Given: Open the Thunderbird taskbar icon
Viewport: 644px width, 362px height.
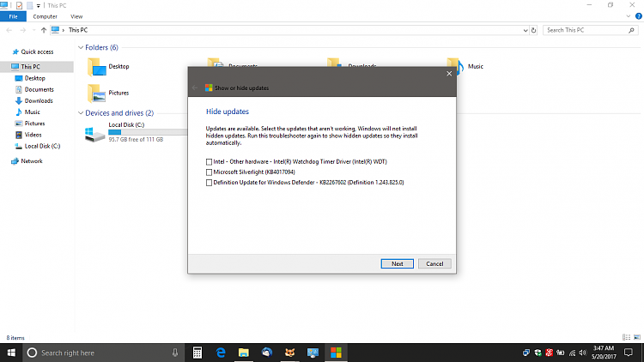Looking at the screenshot, I should click(x=266, y=353).
